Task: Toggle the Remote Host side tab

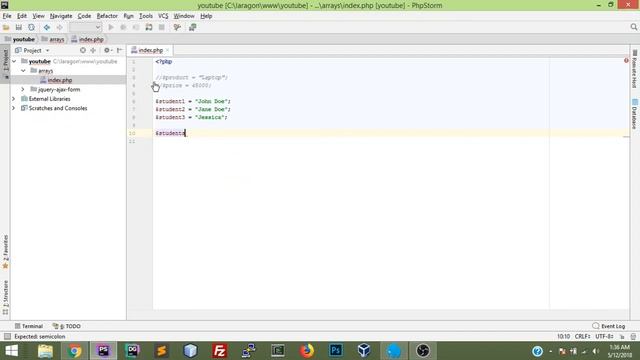Action: point(635,69)
